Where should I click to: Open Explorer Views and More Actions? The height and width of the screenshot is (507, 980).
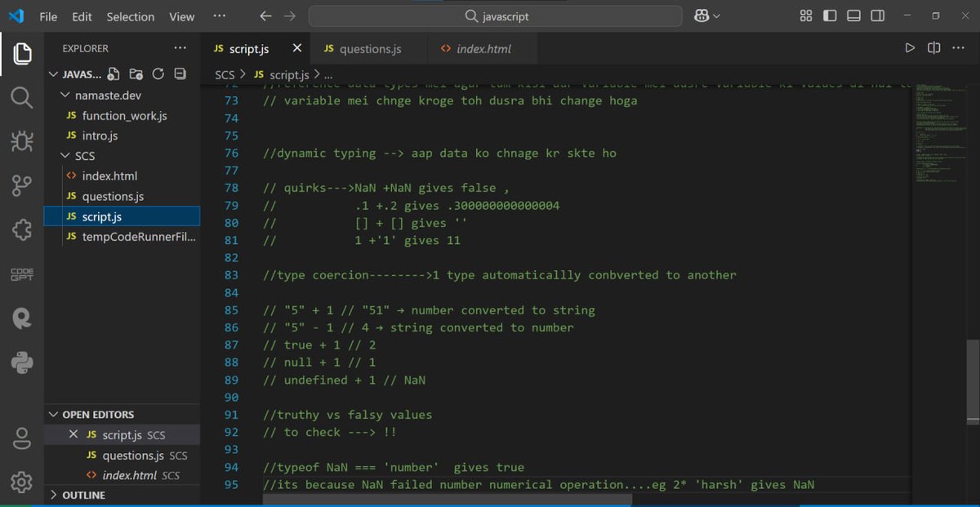180,48
